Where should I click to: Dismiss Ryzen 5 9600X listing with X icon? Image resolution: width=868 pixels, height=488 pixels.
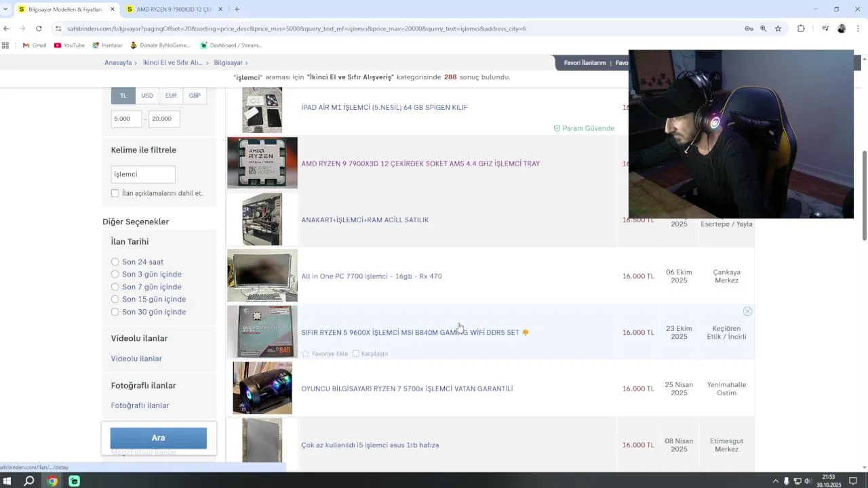(747, 311)
